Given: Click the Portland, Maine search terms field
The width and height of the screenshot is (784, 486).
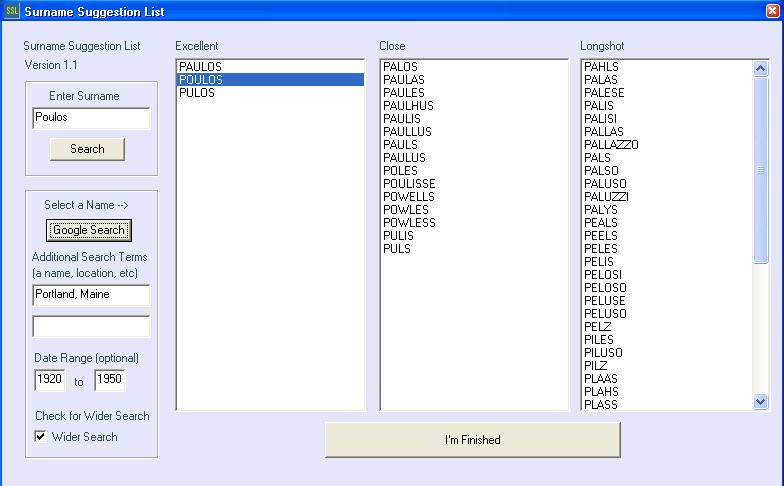Looking at the screenshot, I should pos(91,295).
